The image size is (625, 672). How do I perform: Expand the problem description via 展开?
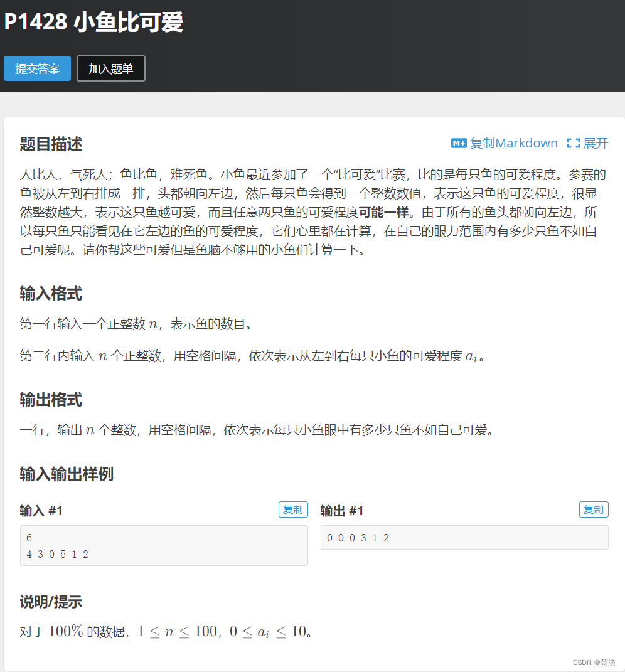(596, 143)
